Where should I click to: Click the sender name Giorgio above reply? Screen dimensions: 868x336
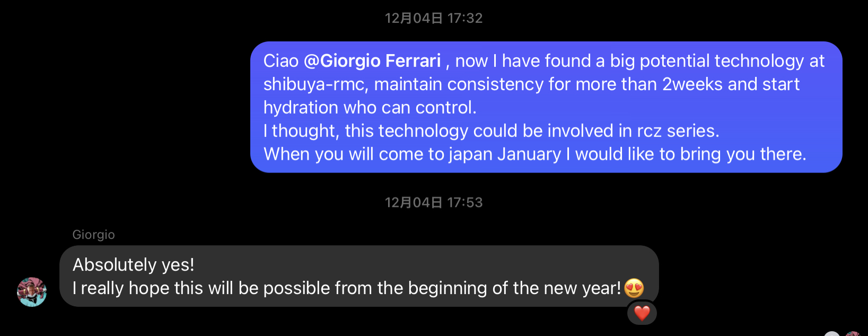(93, 235)
